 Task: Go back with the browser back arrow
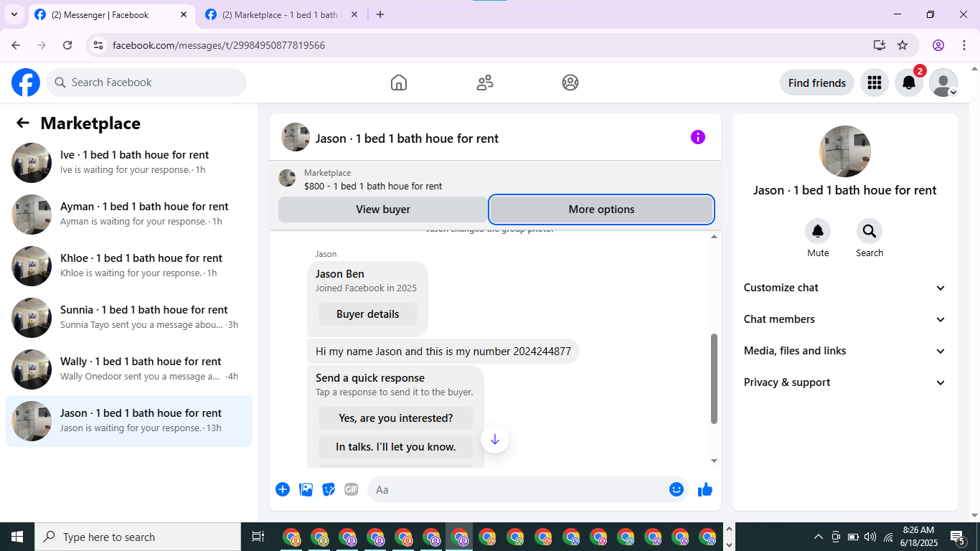coord(17,45)
